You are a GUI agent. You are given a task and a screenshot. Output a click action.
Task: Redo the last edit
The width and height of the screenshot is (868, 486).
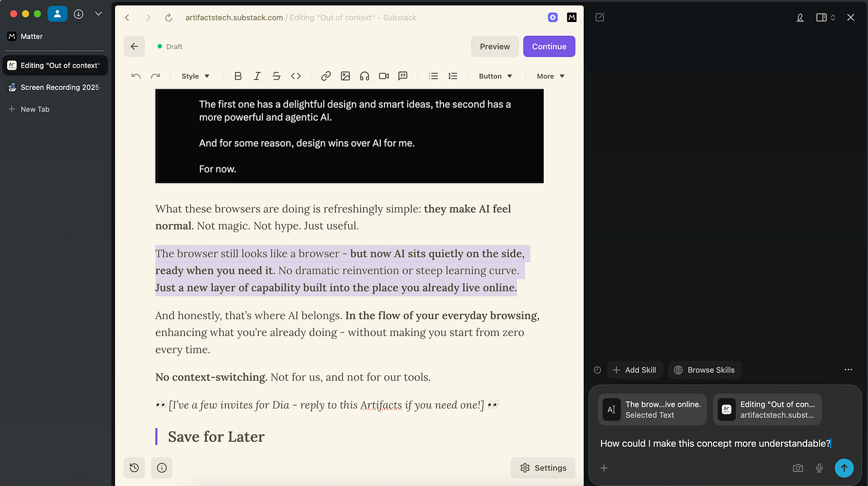click(x=156, y=76)
